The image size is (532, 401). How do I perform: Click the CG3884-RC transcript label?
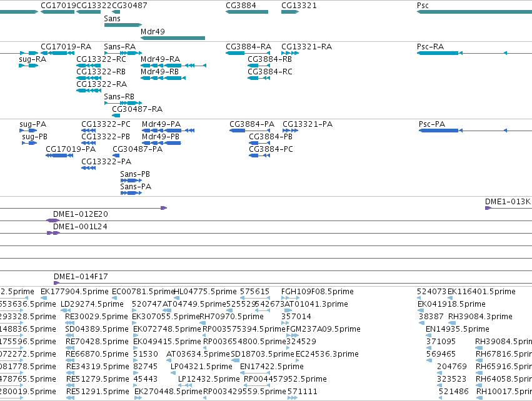[269, 72]
